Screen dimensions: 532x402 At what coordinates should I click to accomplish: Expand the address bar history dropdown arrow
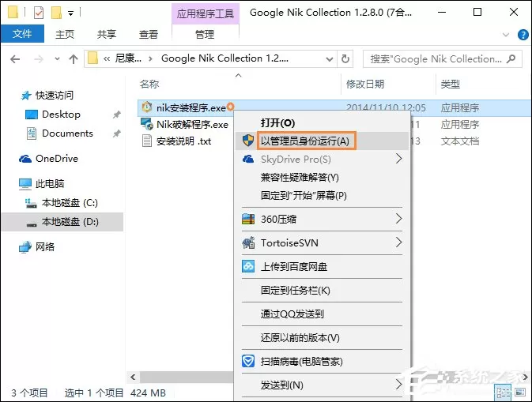coord(329,59)
